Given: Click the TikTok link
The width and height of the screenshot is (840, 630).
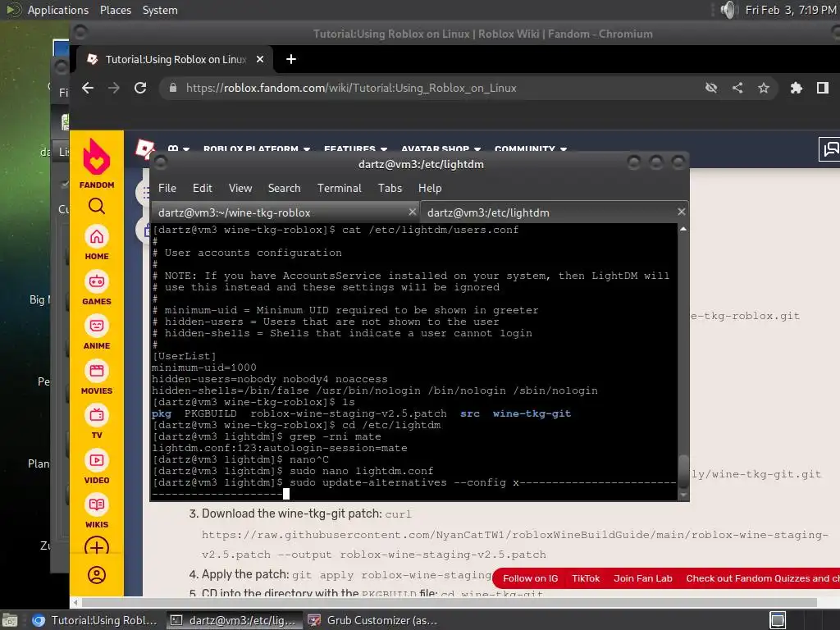Looking at the screenshot, I should click(x=586, y=578).
